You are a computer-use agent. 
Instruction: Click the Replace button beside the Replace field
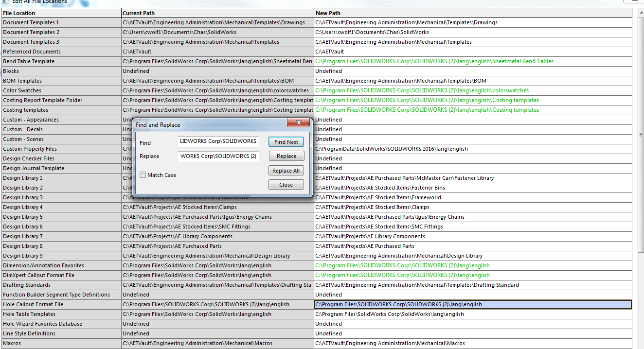coord(286,156)
